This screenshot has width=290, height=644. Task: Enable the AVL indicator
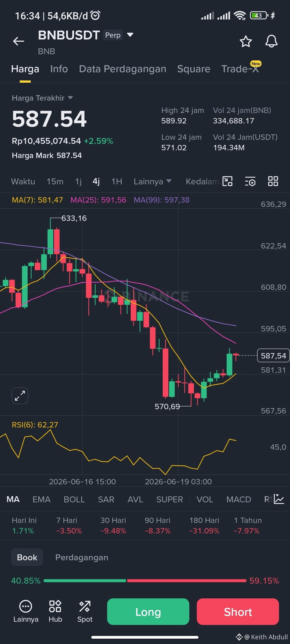coord(135,499)
